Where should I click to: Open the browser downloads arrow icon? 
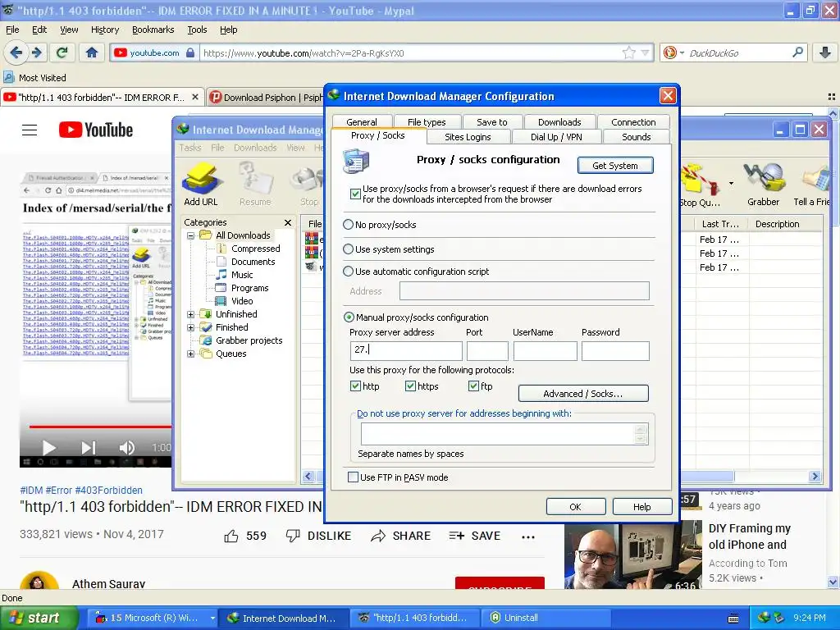(825, 52)
